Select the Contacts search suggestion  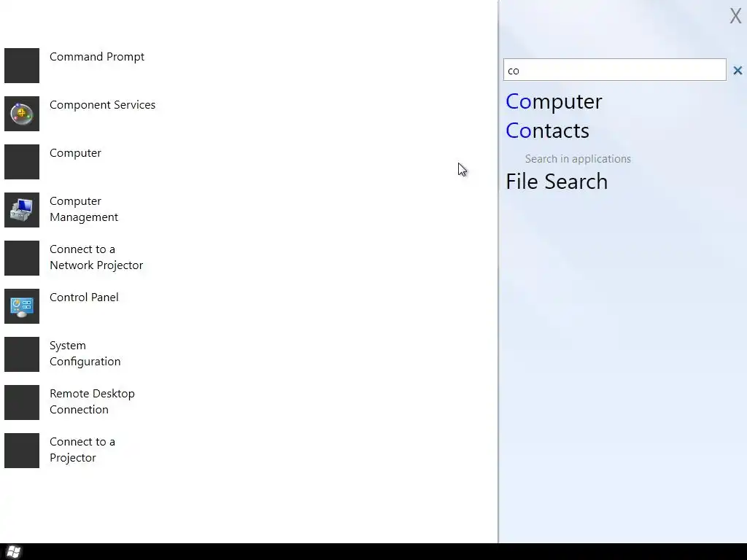coord(547,131)
